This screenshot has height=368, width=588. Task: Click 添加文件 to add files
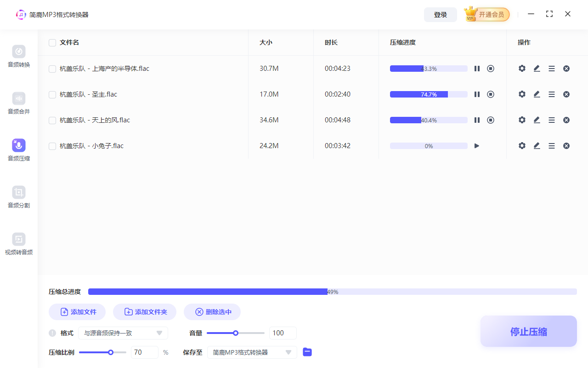77,312
